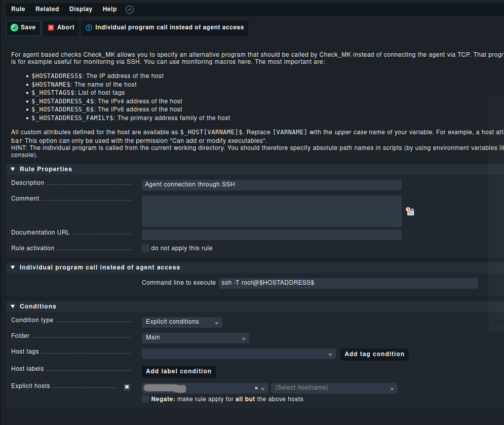Viewport: 504px width, 425px height.
Task: Click the Add label condition button
Action: point(178,371)
